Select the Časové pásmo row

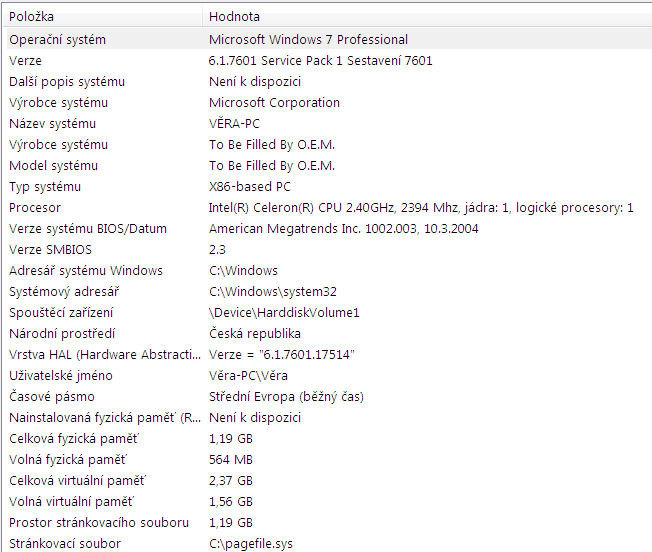[x=329, y=397]
